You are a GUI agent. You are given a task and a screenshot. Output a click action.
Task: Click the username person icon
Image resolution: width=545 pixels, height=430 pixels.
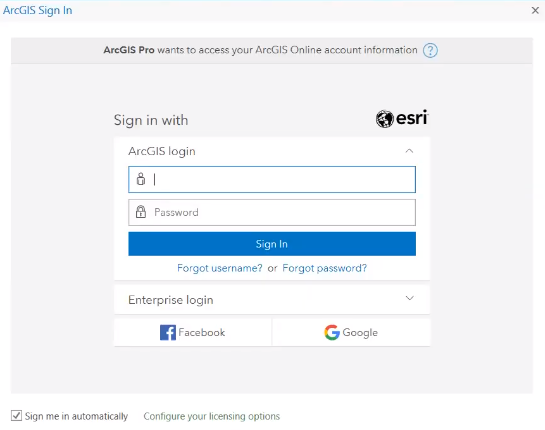pos(141,179)
